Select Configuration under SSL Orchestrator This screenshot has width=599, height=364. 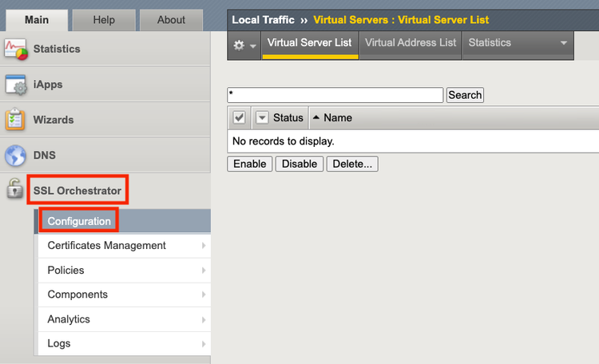pos(79,221)
